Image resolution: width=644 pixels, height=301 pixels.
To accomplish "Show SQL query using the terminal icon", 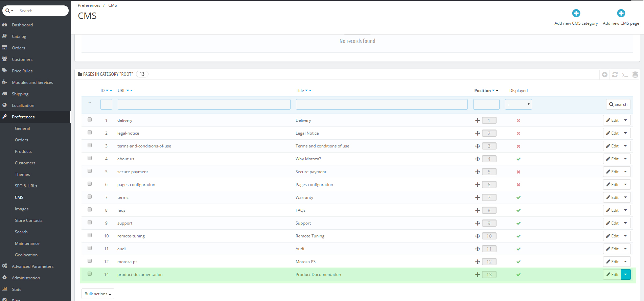I will click(x=625, y=75).
